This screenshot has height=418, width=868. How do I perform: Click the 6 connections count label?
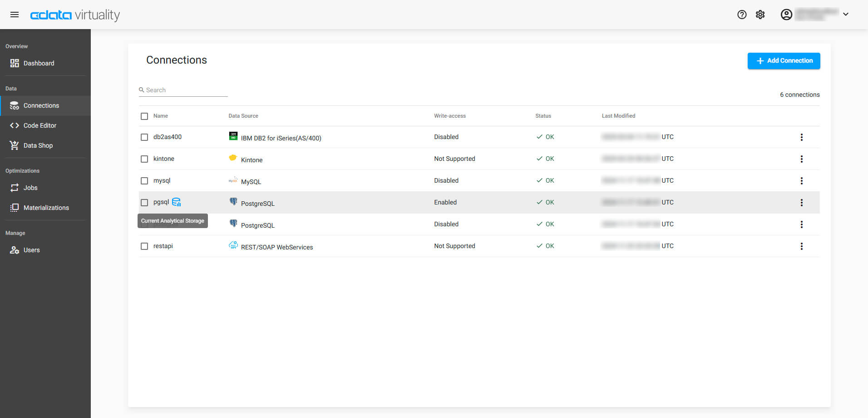point(800,95)
